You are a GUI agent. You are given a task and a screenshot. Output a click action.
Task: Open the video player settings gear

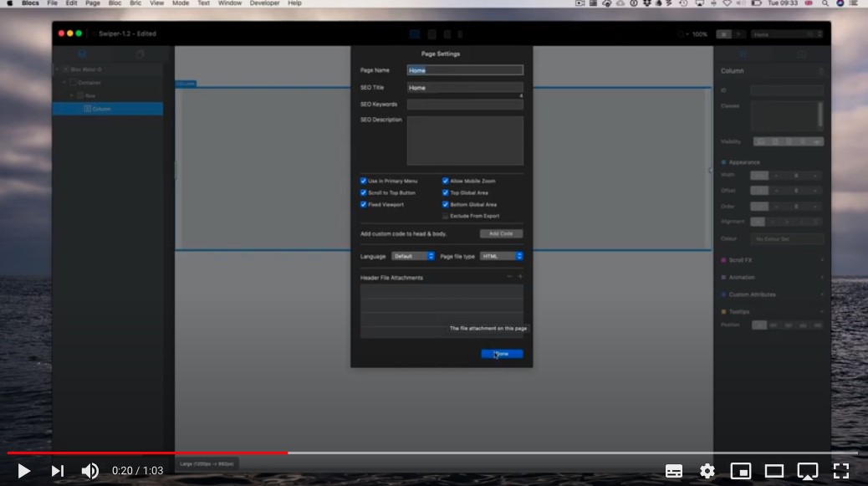tap(707, 471)
